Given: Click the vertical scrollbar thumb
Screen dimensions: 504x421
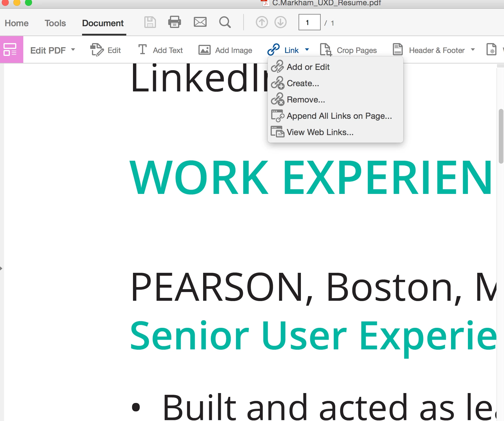Looking at the screenshot, I should 501,136.
